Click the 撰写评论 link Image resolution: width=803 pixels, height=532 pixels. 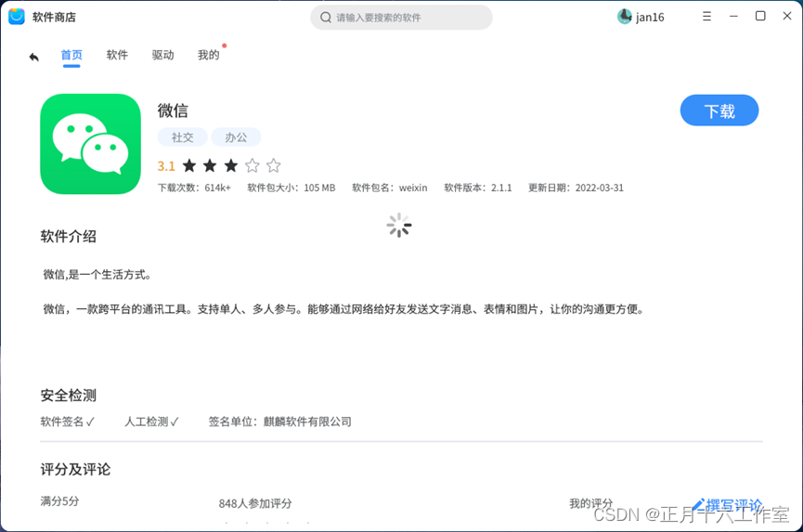coord(727,505)
